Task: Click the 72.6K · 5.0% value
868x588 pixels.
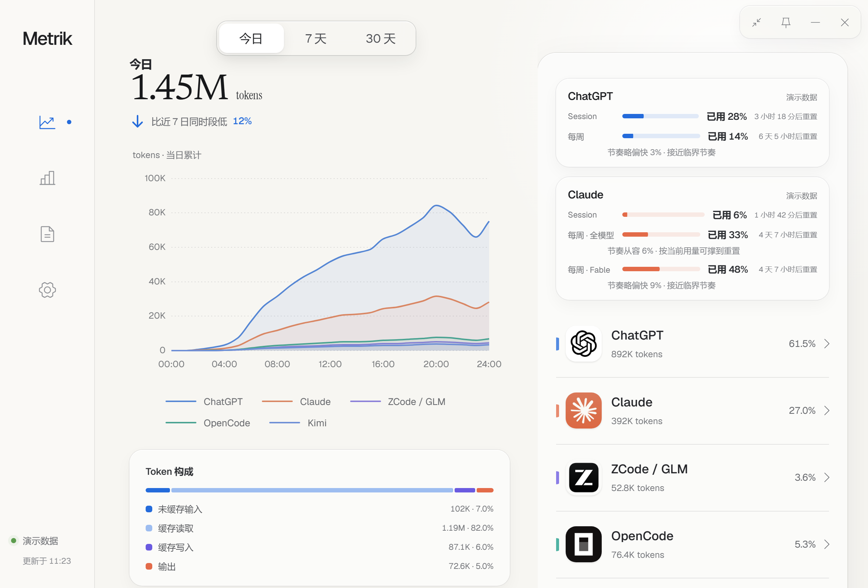Action: 471,566
